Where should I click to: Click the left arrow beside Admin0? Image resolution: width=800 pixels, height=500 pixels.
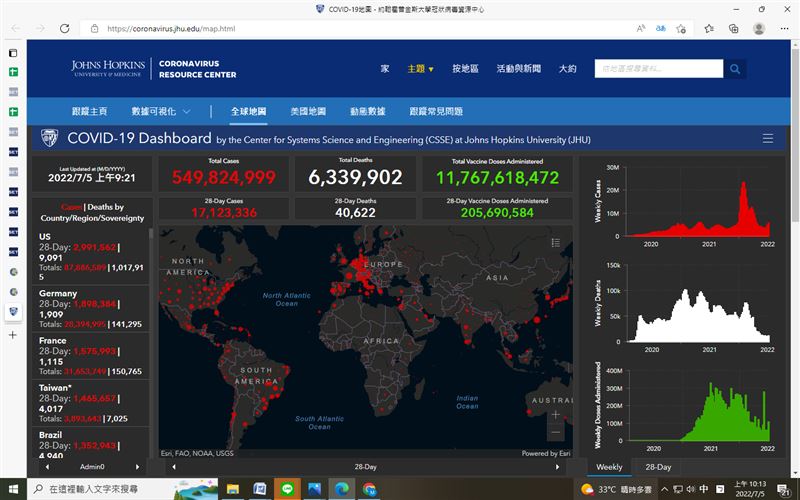point(47,467)
